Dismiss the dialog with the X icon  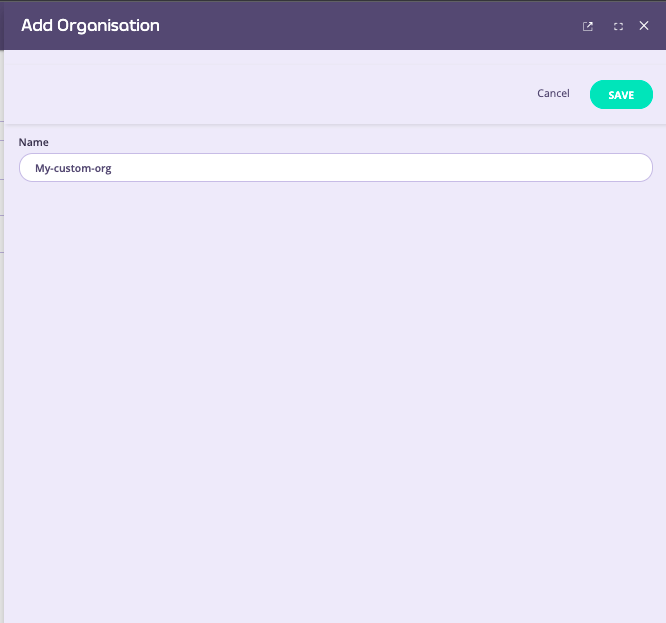pyautogui.click(x=644, y=26)
